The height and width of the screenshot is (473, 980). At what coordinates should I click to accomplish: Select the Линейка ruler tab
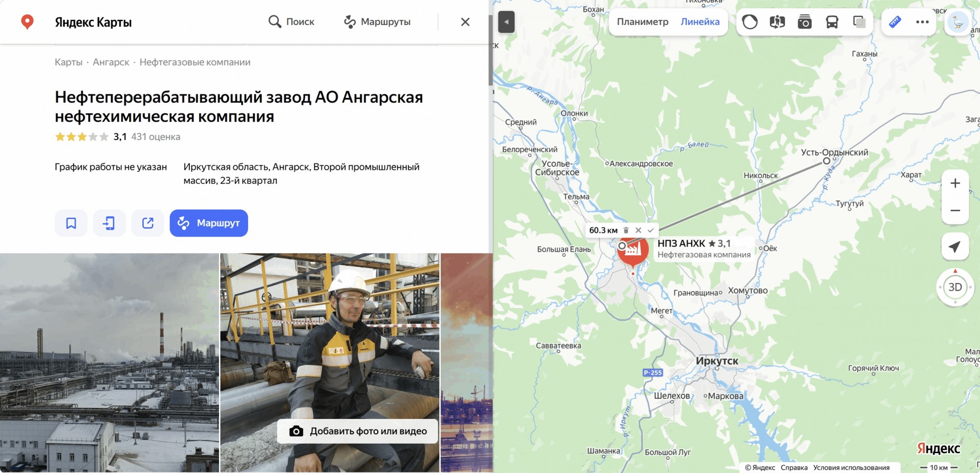click(x=700, y=22)
